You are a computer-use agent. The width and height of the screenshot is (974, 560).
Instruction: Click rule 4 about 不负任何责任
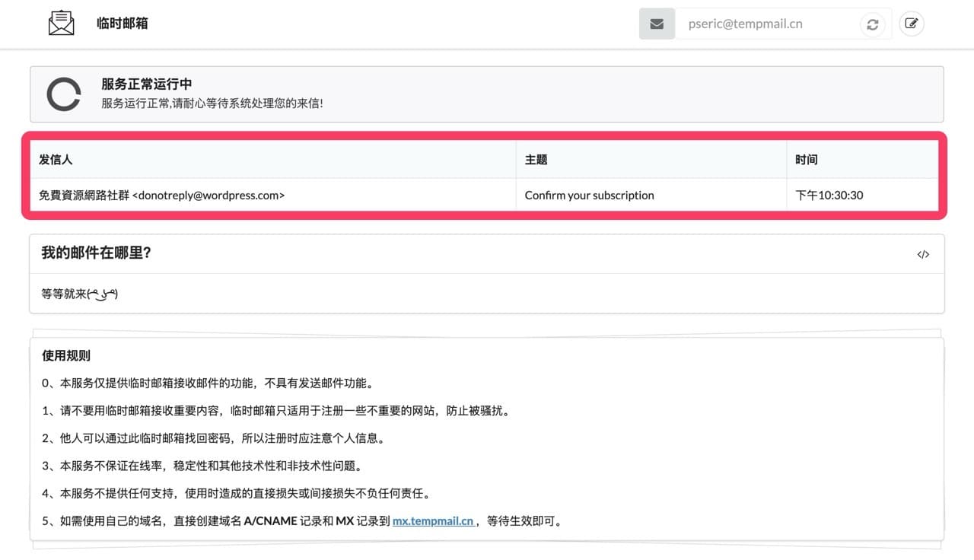[237, 493]
